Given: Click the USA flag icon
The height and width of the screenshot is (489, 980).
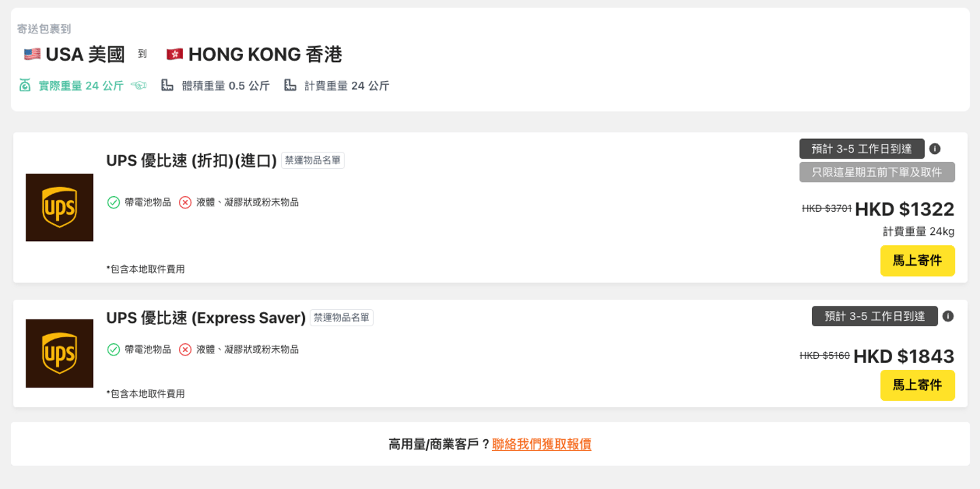Looking at the screenshot, I should pyautogui.click(x=32, y=54).
